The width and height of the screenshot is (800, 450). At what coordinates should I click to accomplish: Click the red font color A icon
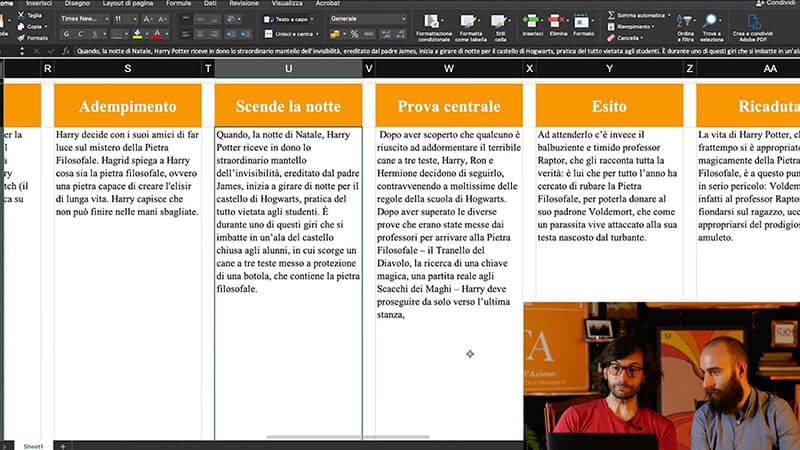[x=157, y=34]
